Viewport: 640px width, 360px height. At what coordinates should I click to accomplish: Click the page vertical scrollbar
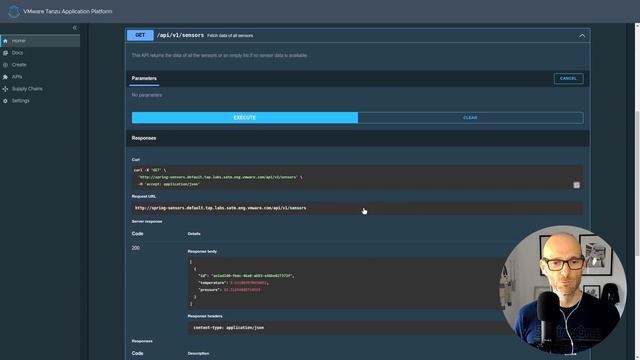[x=637, y=184]
